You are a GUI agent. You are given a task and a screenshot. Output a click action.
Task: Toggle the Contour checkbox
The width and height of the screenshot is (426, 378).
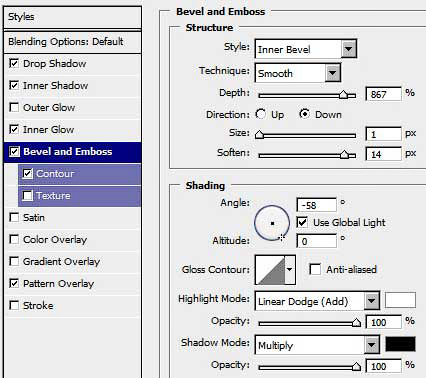tap(27, 173)
